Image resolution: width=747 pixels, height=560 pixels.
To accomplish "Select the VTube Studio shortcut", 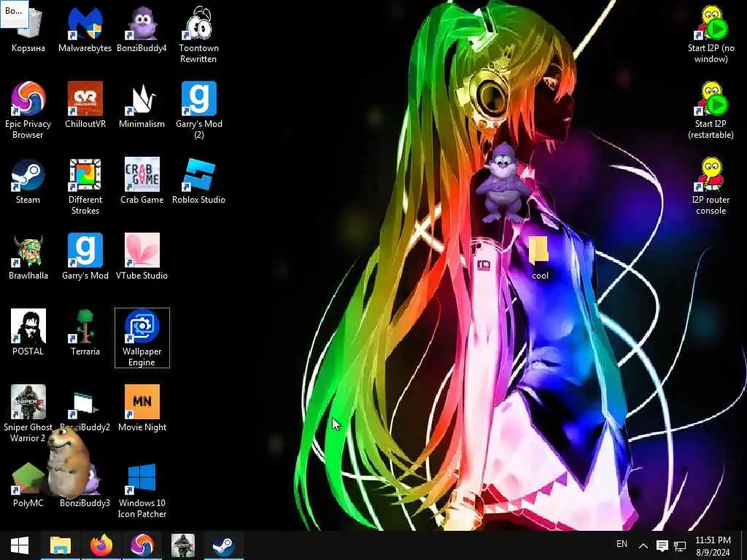I will coord(142,257).
